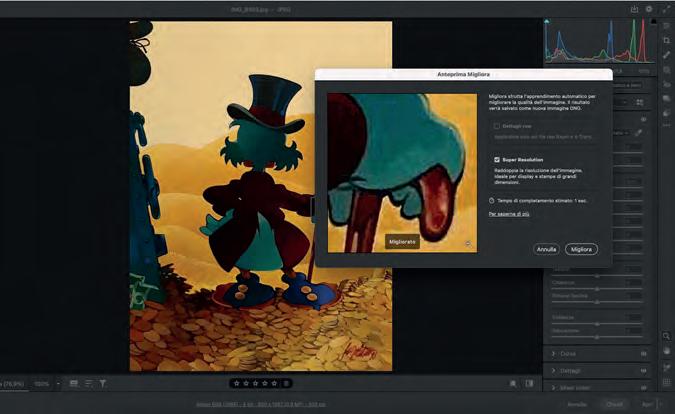This screenshot has height=414, width=675.
Task: Open the Edit panel icon
Action: point(666,26)
